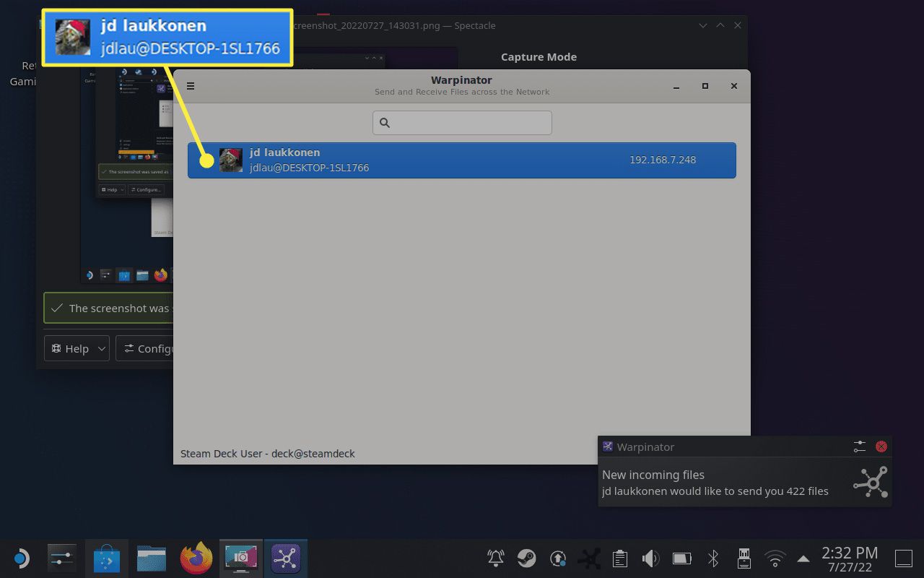Viewport: 924px width, 578px height.
Task: Click the jdlau@DESKTOP-1SL1766 hostname text
Action: 310,168
